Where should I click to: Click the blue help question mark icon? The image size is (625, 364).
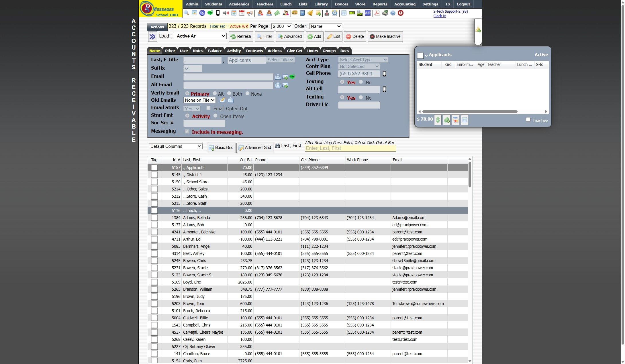[x=393, y=13]
